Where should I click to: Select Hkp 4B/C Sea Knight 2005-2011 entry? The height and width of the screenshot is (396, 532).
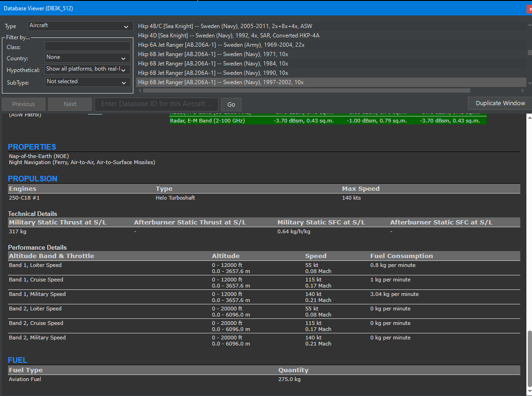point(331,26)
